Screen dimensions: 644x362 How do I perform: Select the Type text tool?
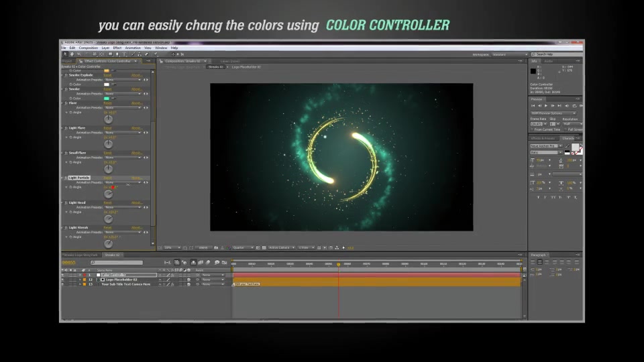tap(125, 54)
